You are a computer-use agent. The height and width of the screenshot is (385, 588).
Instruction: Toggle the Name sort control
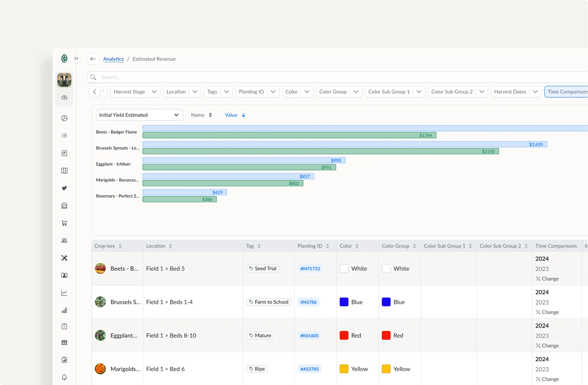[x=202, y=115]
